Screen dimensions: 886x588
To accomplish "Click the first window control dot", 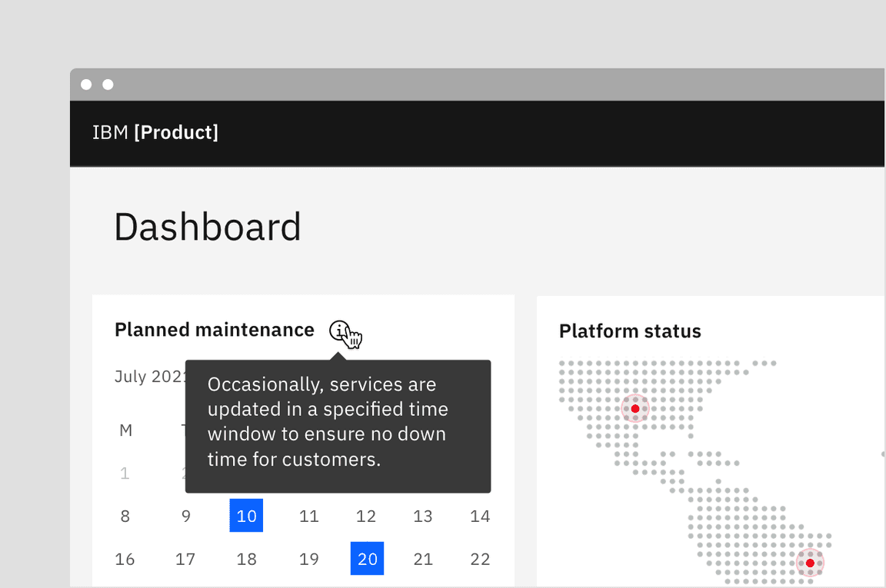I will [x=86, y=85].
